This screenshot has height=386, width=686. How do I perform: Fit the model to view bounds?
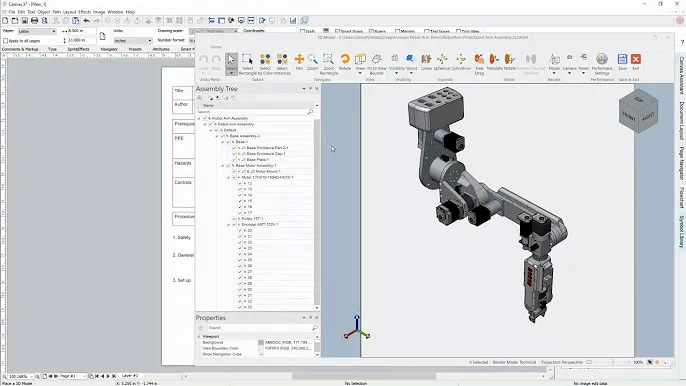click(x=376, y=64)
